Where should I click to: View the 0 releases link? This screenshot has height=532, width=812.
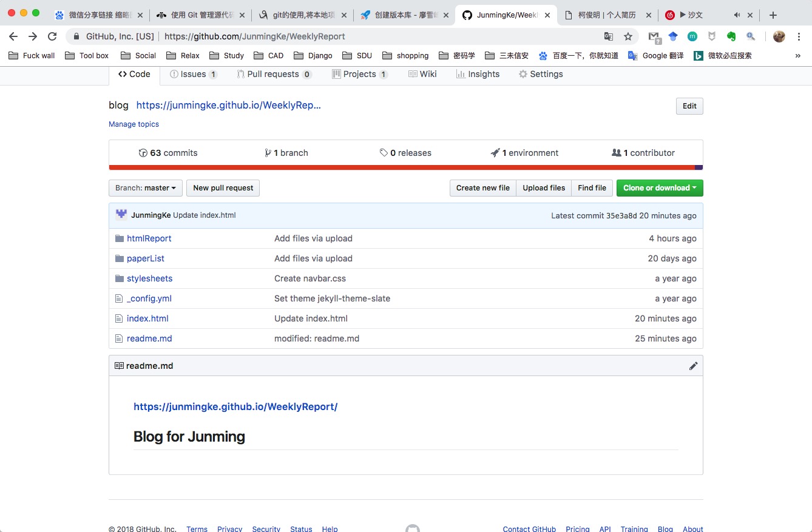pyautogui.click(x=405, y=153)
